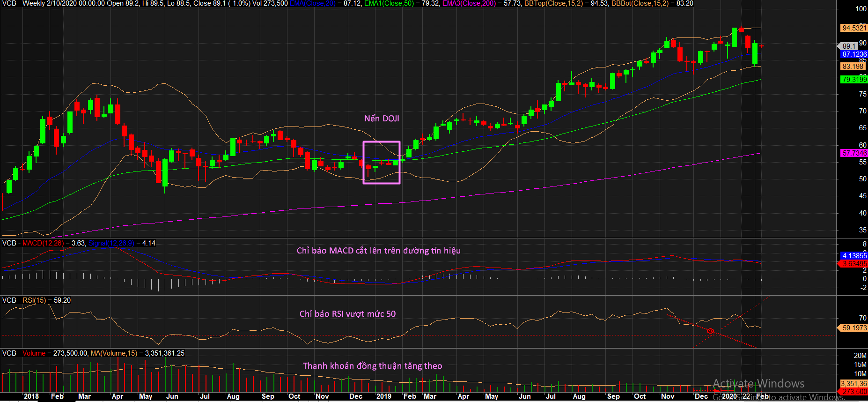Select the EMA1(Close,50) = 79.32 legend label

tap(402, 3)
